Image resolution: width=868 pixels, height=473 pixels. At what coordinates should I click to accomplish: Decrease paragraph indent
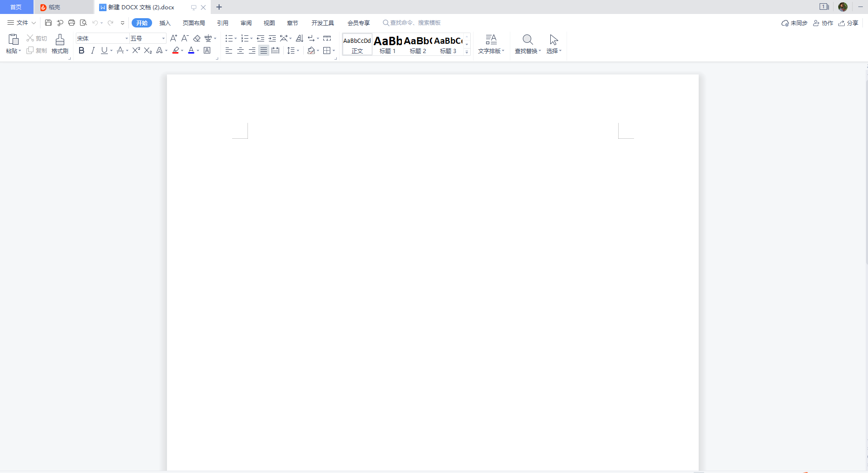(260, 38)
